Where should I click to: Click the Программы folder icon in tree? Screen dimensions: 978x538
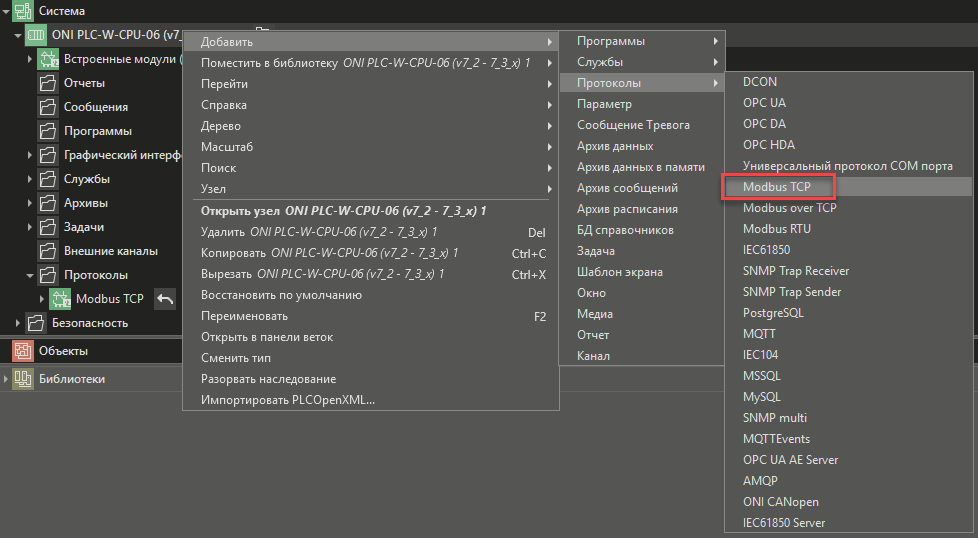pos(47,131)
